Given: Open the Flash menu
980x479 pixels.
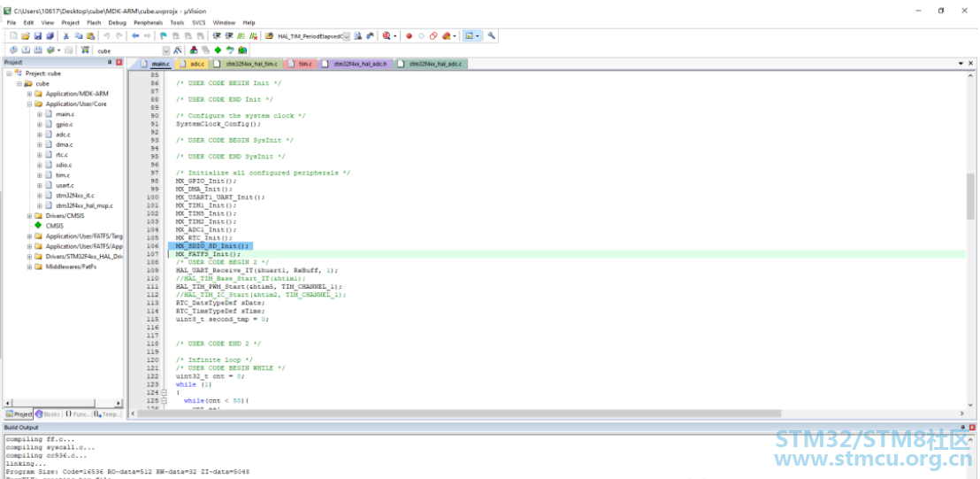Looking at the screenshot, I should [x=94, y=22].
